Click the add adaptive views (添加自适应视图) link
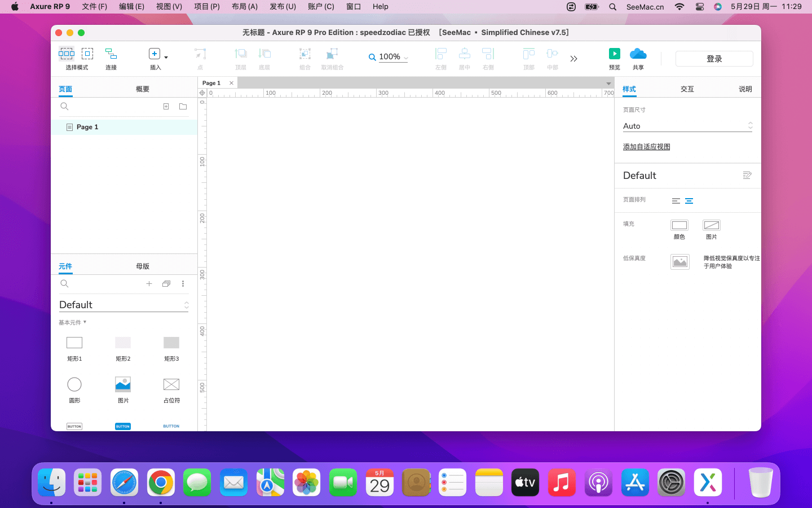Image resolution: width=812 pixels, height=508 pixels. 646,147
